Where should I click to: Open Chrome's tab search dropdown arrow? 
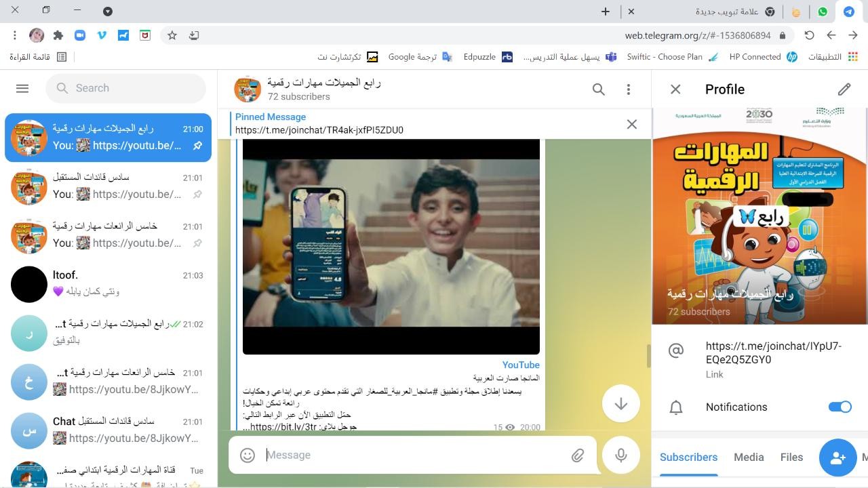pyautogui.click(x=108, y=11)
